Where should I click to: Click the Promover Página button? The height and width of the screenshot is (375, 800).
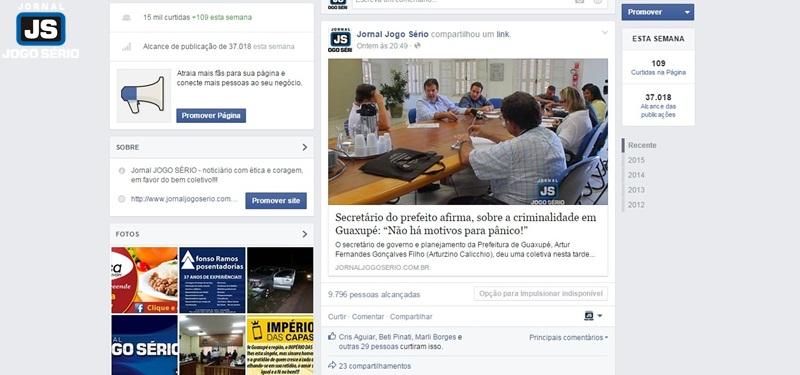coord(211,116)
